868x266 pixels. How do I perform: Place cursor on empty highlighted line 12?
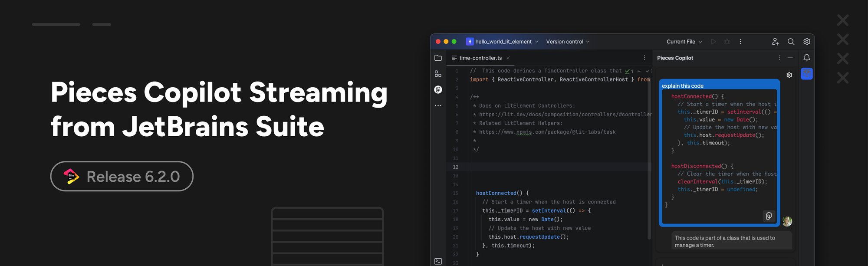[560, 167]
